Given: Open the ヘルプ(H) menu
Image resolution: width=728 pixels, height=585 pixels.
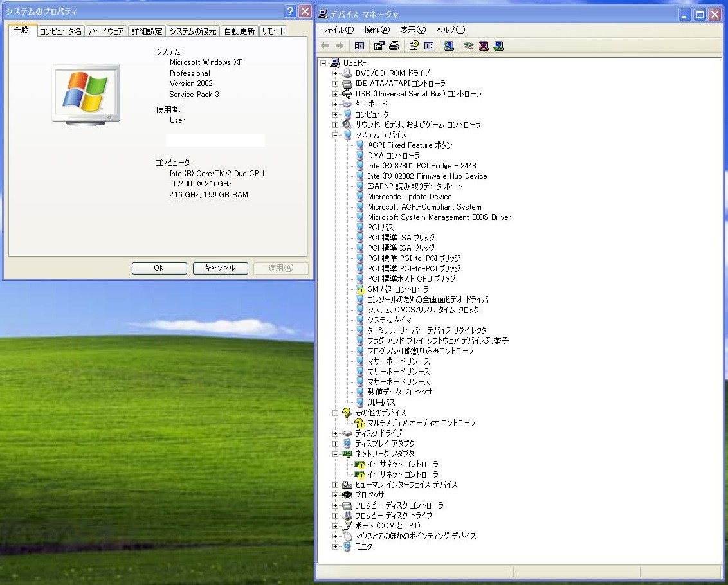Looking at the screenshot, I should 450,30.
